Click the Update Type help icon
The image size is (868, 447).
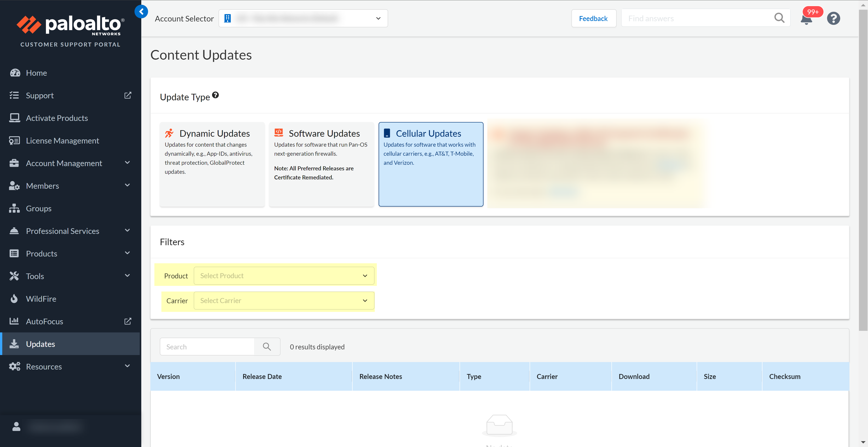point(216,95)
